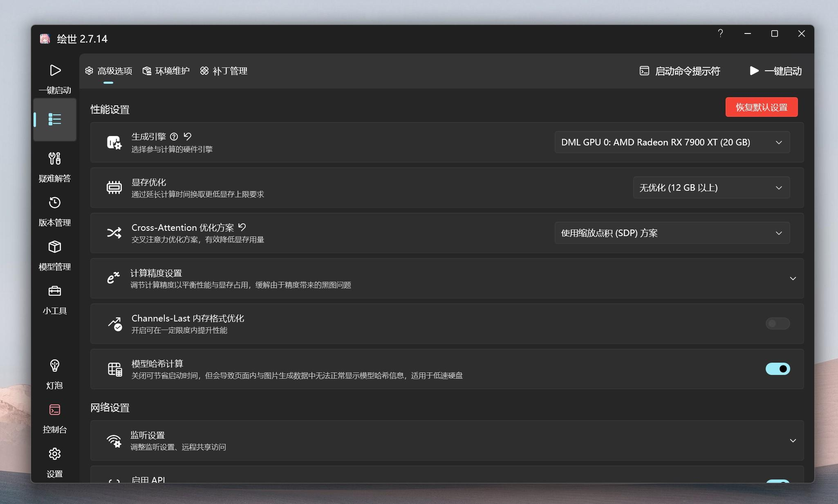Switch to 高级选项 tab
The image size is (838, 504).
(108, 71)
